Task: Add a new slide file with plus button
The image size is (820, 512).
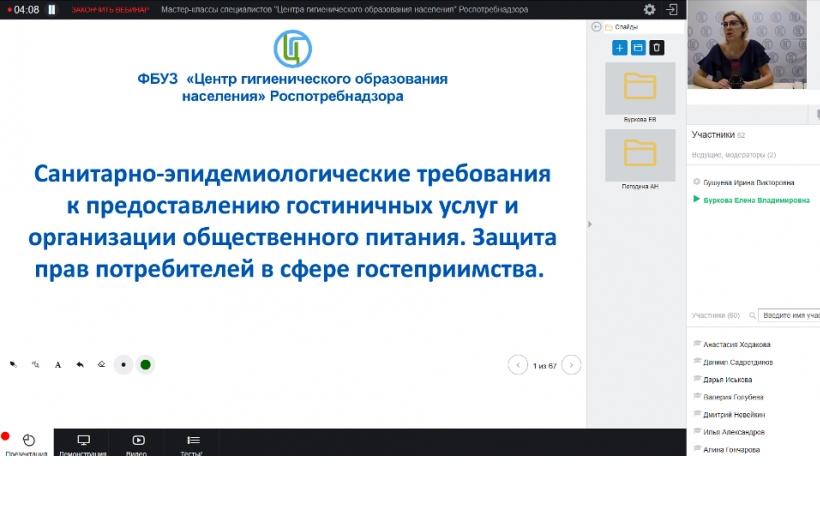Action: click(x=620, y=48)
